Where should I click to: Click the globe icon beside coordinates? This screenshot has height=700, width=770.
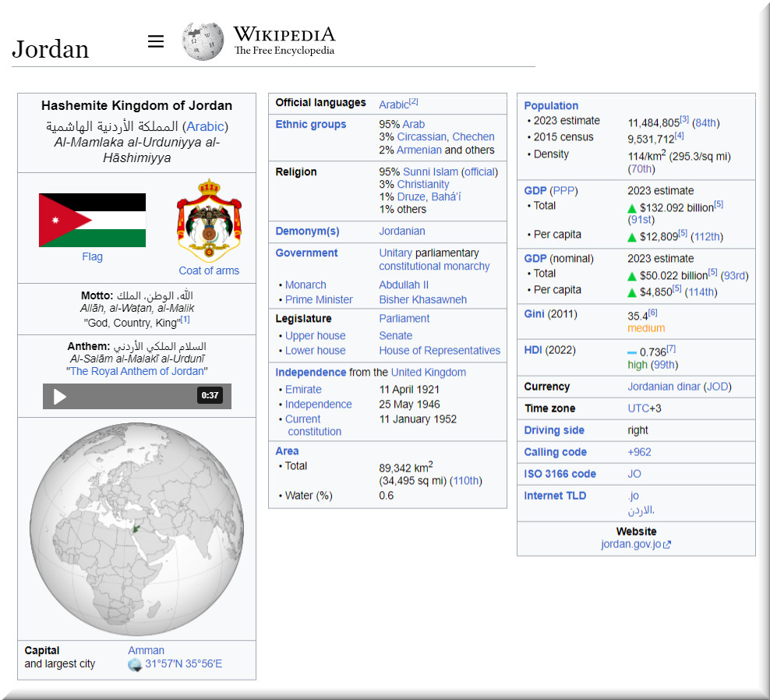pos(135,665)
